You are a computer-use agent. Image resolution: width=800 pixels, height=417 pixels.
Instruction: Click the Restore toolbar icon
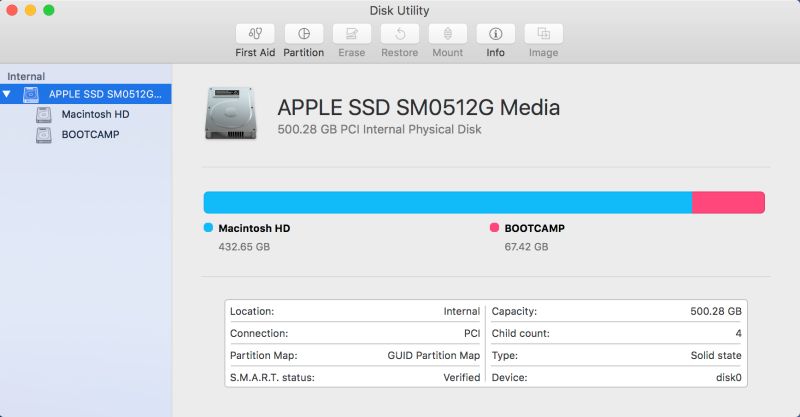pos(399,34)
